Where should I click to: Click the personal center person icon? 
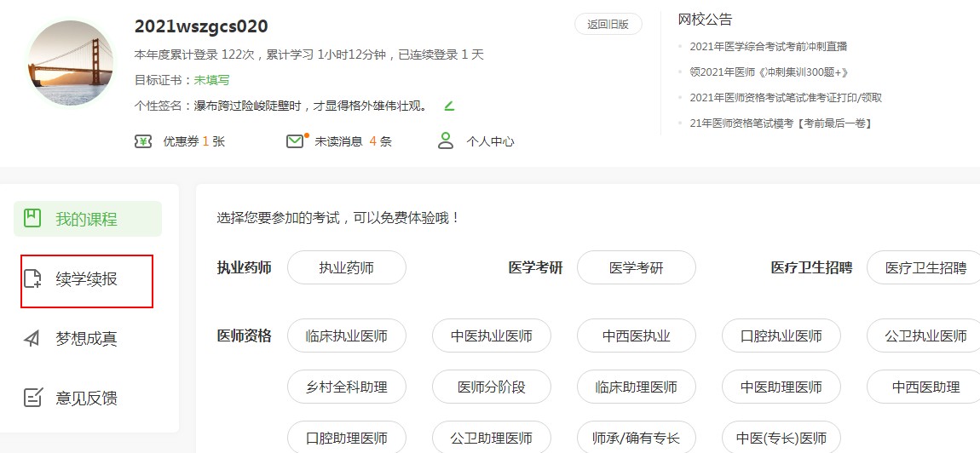[446, 141]
